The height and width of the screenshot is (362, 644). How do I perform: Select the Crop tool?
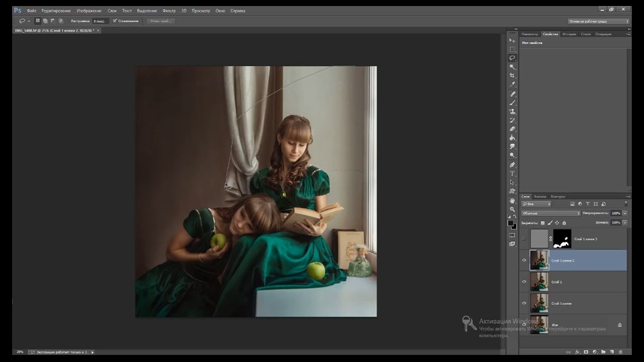(x=512, y=75)
